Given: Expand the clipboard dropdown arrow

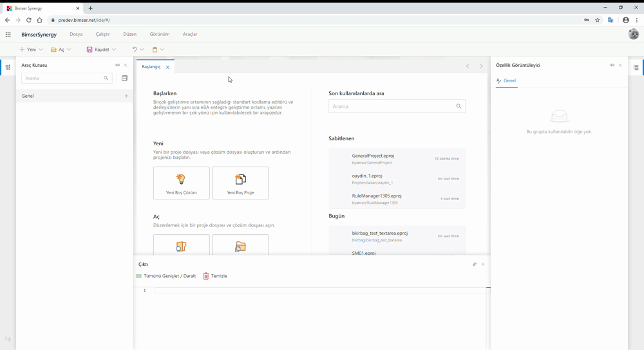Looking at the screenshot, I should coord(162,50).
